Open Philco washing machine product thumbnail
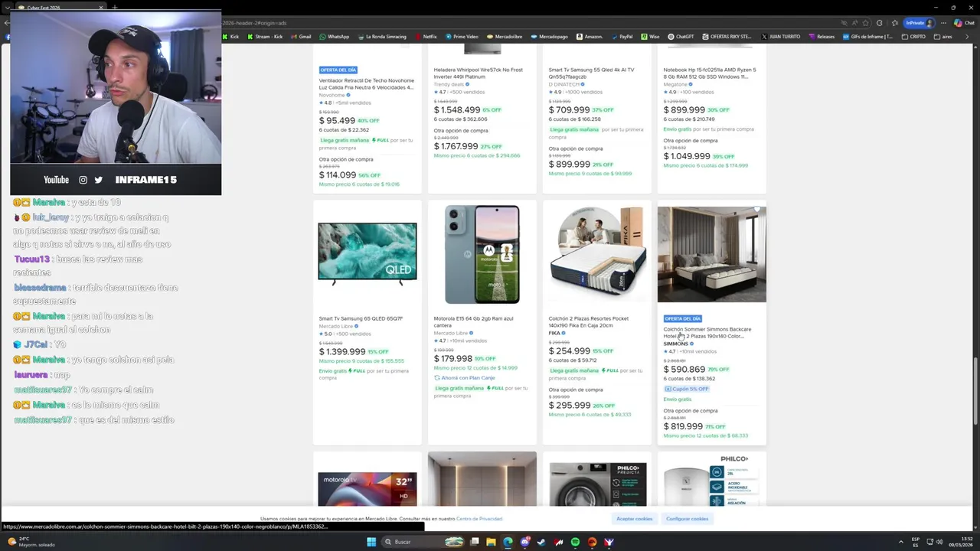Image resolution: width=980 pixels, height=551 pixels. (x=597, y=484)
